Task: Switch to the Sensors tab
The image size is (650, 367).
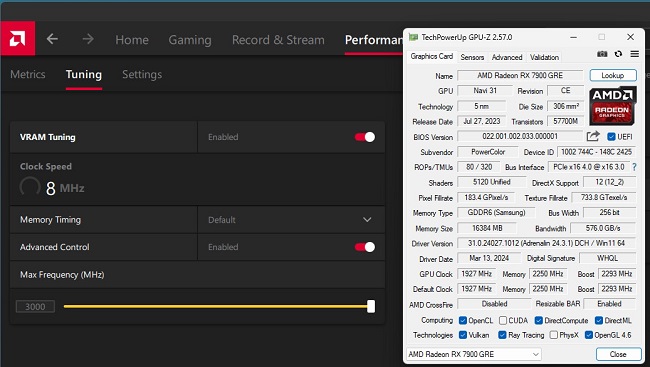Action: pos(472,57)
